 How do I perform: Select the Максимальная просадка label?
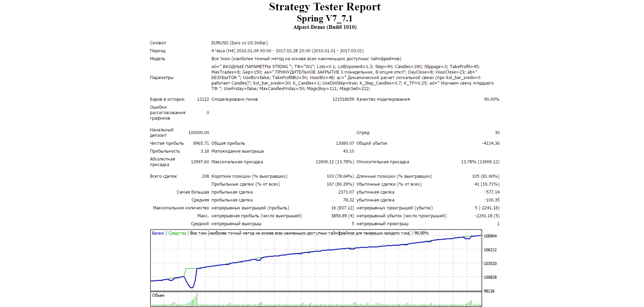pyautogui.click(x=237, y=162)
